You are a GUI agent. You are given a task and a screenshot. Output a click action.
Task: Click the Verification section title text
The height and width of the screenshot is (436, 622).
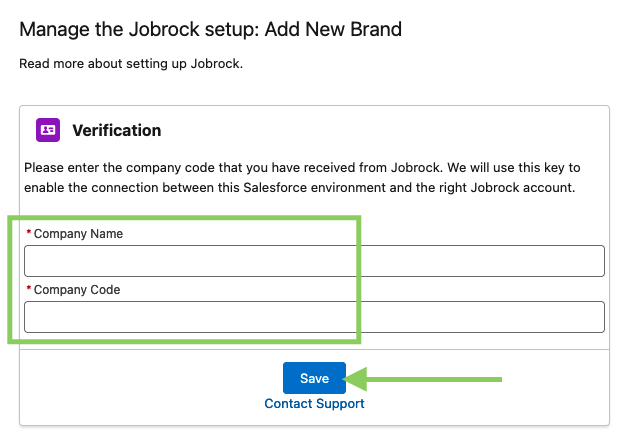[x=116, y=130]
